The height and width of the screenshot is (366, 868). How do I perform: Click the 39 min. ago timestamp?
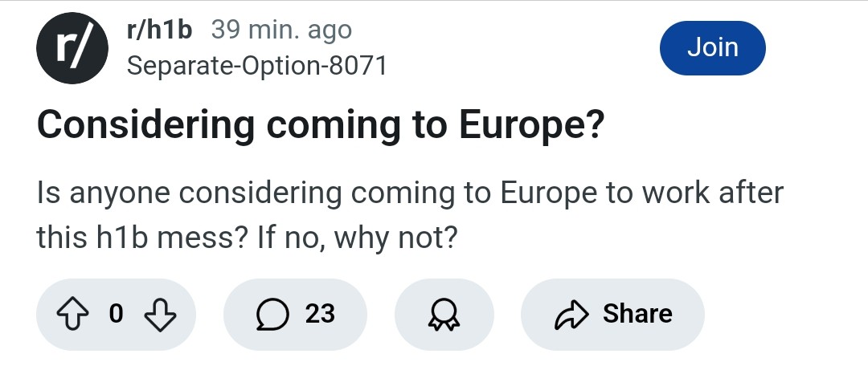click(281, 30)
